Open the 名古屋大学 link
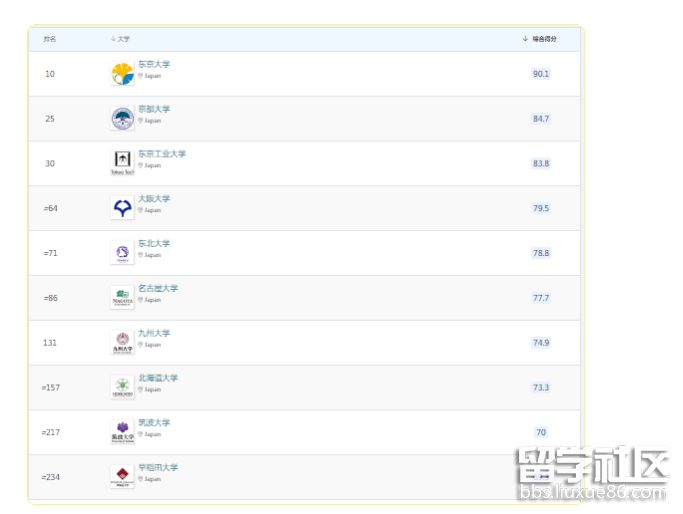 [158, 288]
